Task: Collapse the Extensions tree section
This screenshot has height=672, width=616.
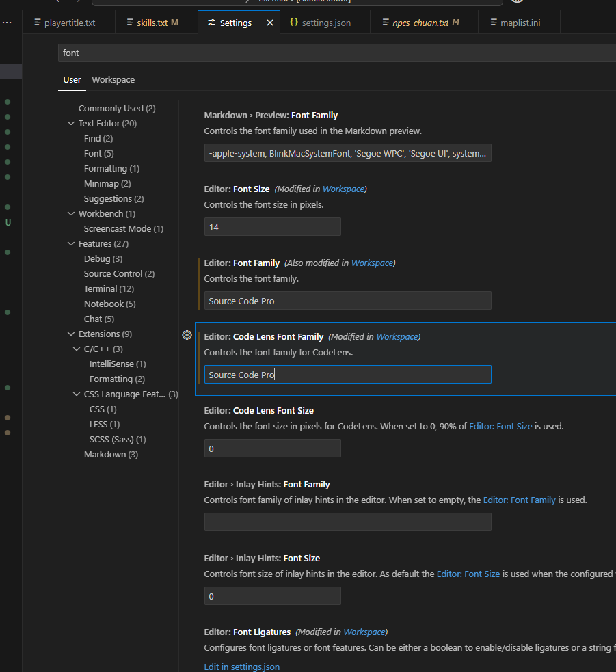Action: (x=71, y=334)
